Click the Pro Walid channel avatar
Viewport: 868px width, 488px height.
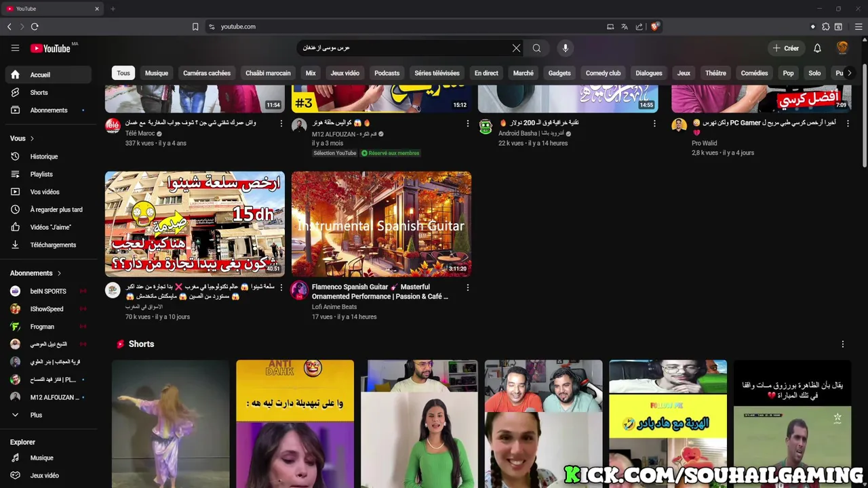point(679,125)
